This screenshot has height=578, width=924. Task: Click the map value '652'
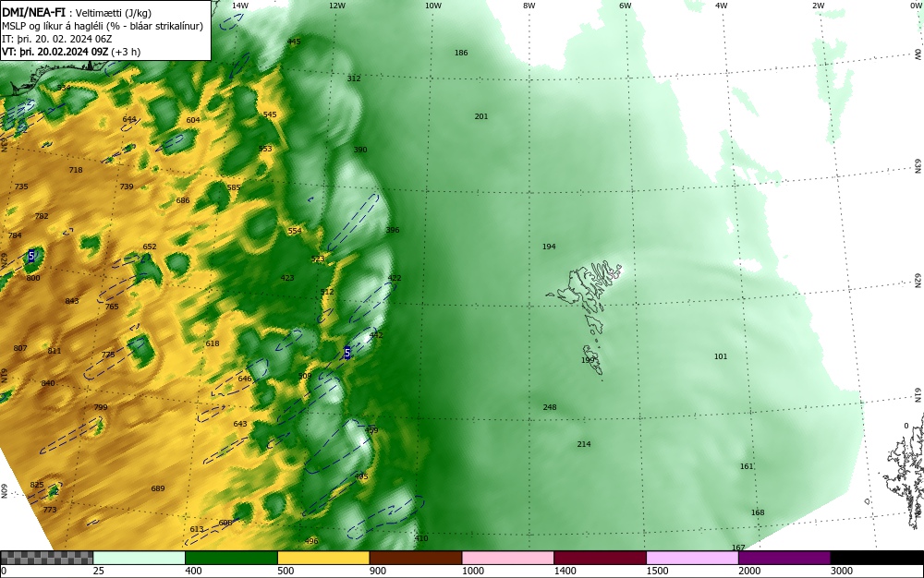[x=150, y=247]
